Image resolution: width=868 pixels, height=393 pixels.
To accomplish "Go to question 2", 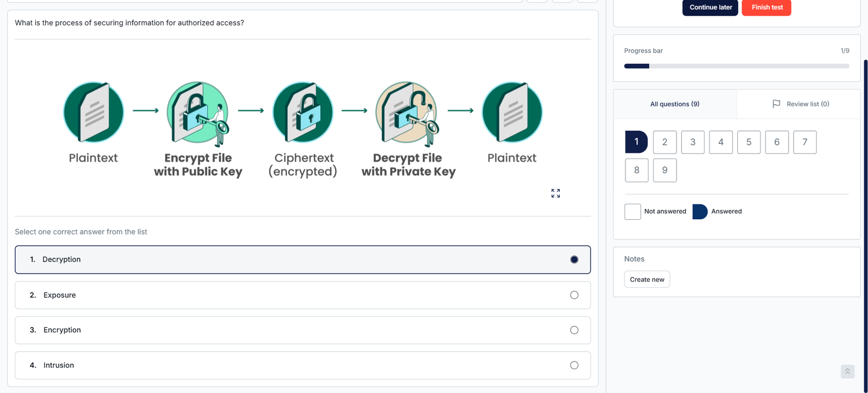I will (x=665, y=142).
